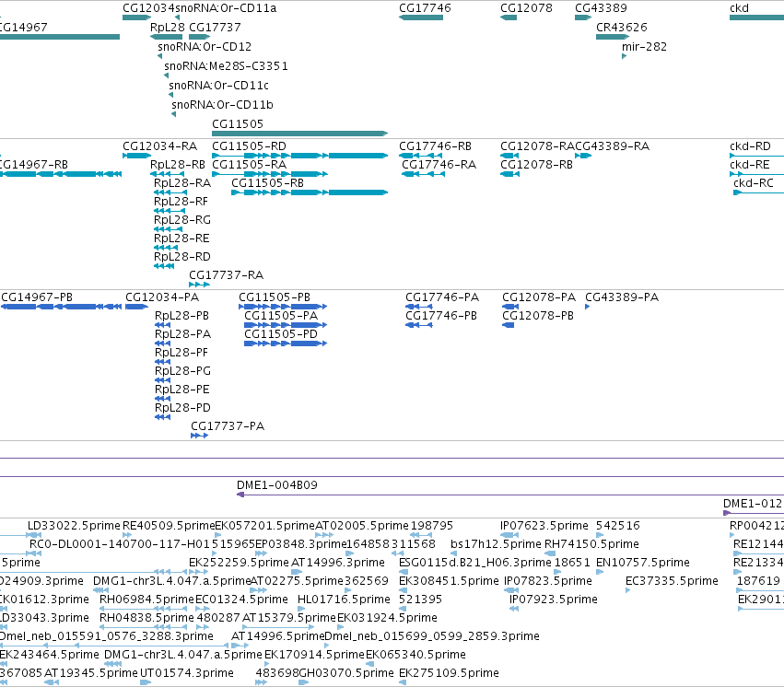The height and width of the screenshot is (687, 784).
Task: Click the RH74150.5prime EST label
Action: coord(591,544)
